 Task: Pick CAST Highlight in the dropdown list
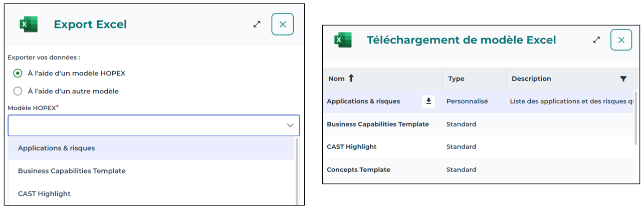point(44,193)
